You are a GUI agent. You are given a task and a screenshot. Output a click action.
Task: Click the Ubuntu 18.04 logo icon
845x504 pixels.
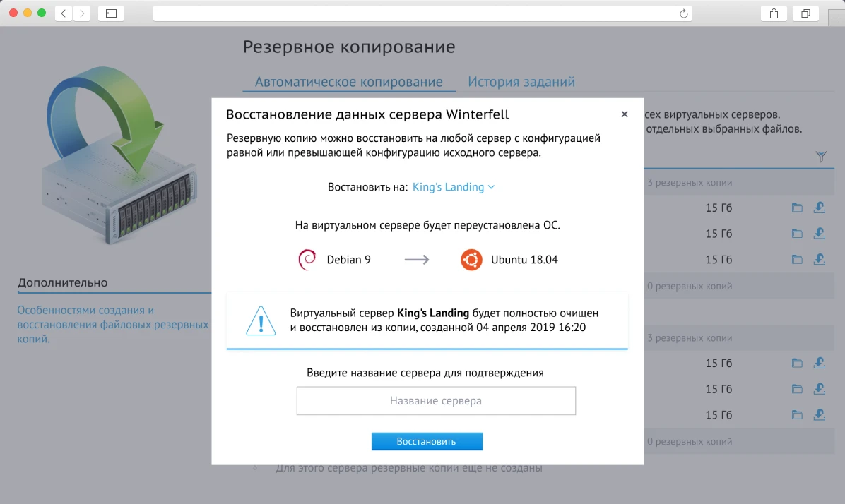pyautogui.click(x=471, y=259)
